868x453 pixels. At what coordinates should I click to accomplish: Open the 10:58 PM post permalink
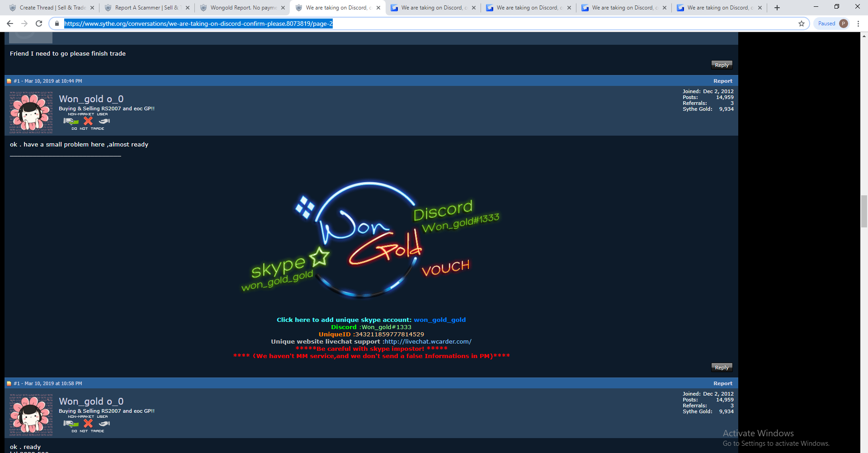(17, 383)
